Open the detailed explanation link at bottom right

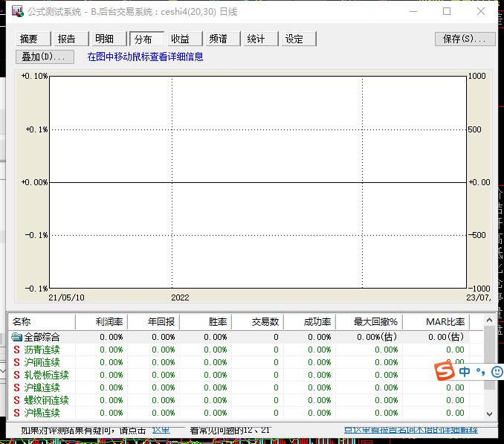tap(411, 430)
